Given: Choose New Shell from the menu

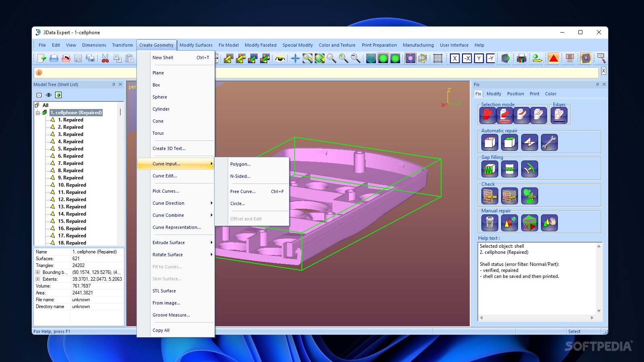Looking at the screenshot, I should [175, 58].
